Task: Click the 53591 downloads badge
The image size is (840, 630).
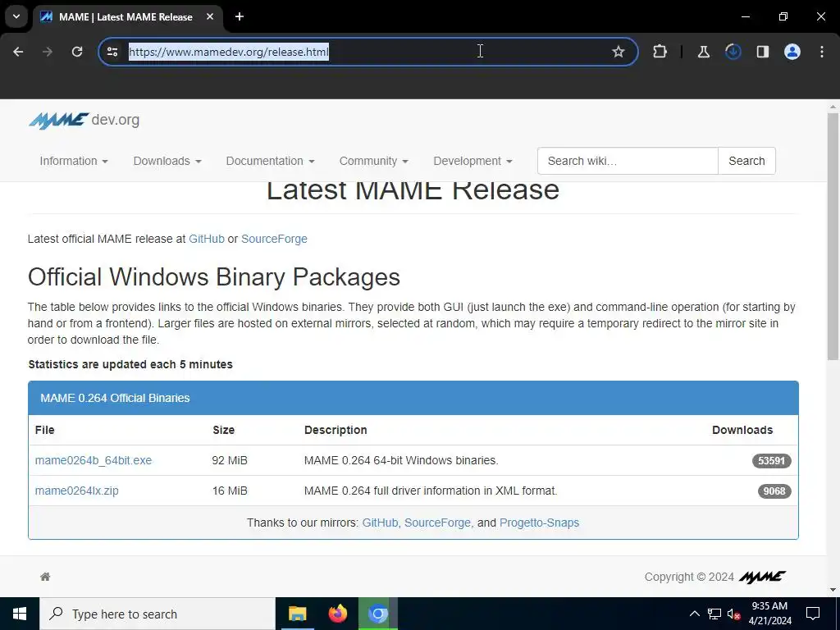Action: [771, 461]
